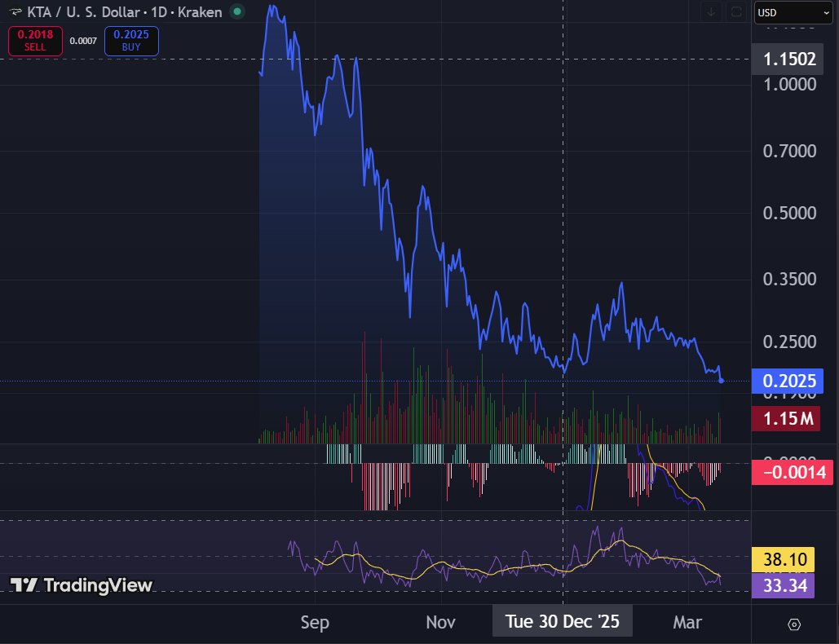Click the 0.3500 price axis label

[x=789, y=280]
